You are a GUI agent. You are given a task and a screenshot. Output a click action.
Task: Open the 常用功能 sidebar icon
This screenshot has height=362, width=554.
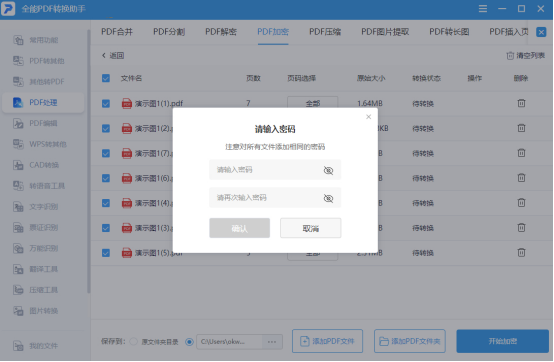(18, 40)
